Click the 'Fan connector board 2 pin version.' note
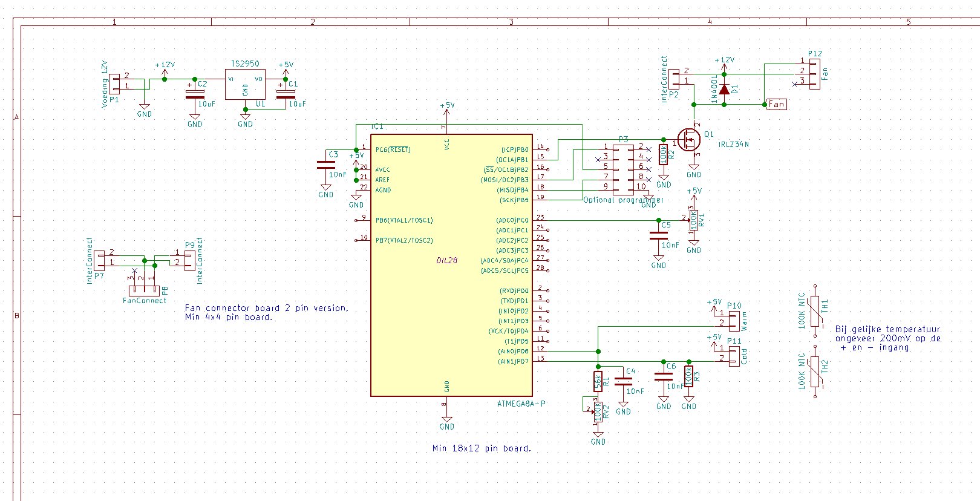This screenshot has height=501, width=980. [x=267, y=307]
